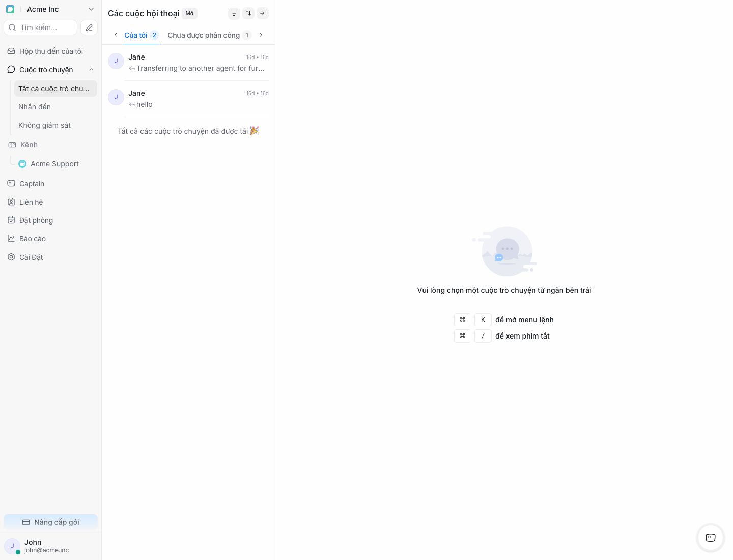
Task: Collapse the Cuộc trò chuyện section
Action: tap(91, 70)
